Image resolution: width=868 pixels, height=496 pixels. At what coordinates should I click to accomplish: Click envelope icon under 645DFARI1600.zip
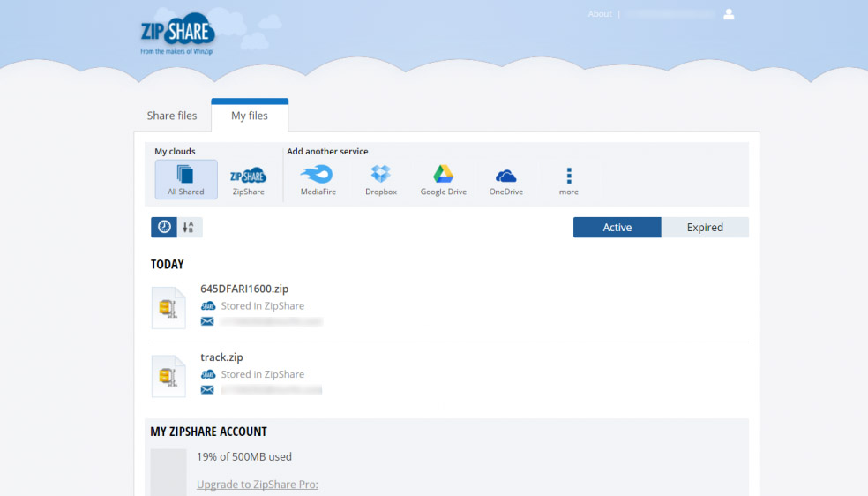pos(207,321)
